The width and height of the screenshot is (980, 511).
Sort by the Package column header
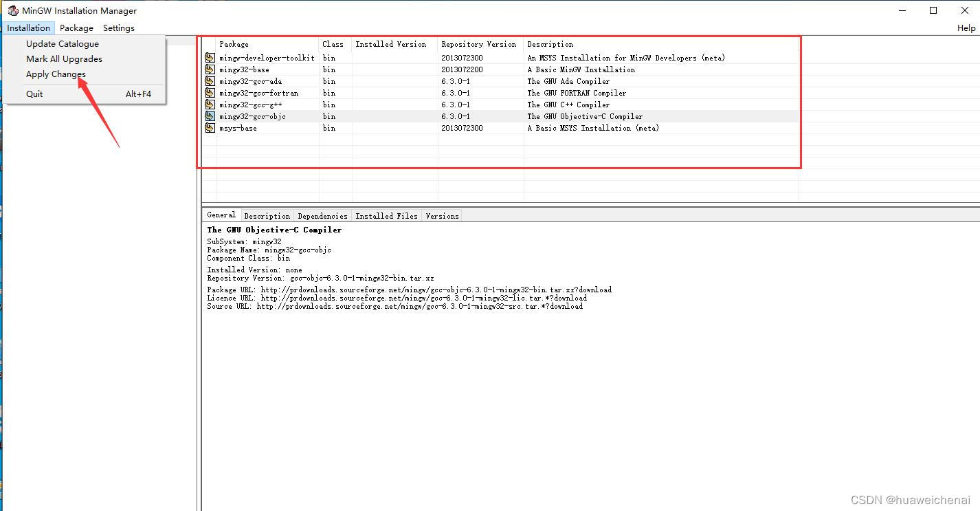267,44
